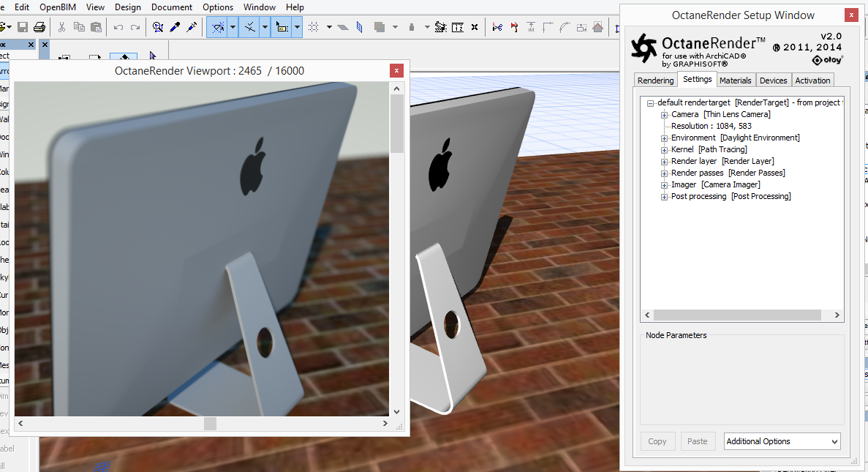The image size is (868, 472).
Task: Click the curved-edge icon beside the Fillet icon
Action: click(x=565, y=27)
